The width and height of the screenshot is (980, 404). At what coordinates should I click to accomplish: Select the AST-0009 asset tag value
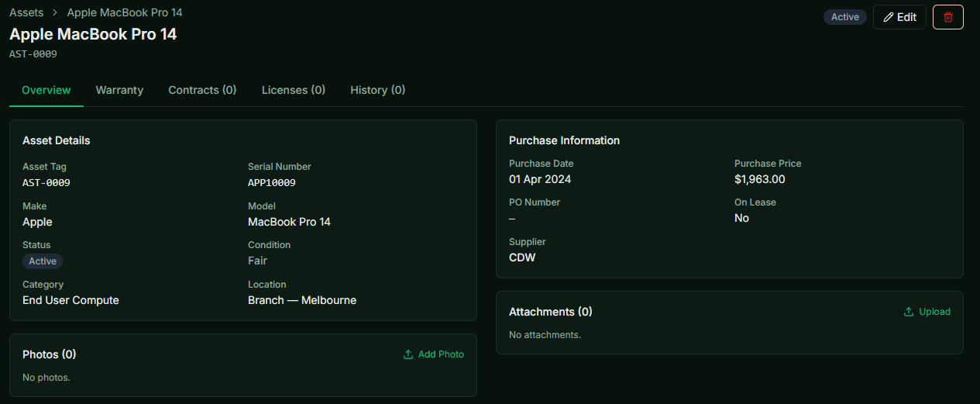pos(46,183)
